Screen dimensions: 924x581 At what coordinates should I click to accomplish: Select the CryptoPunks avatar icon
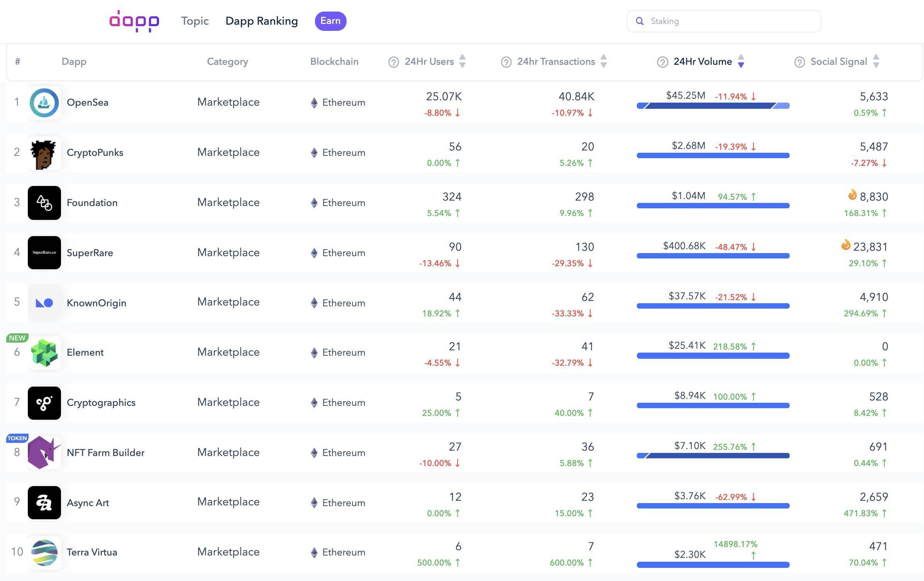(44, 152)
